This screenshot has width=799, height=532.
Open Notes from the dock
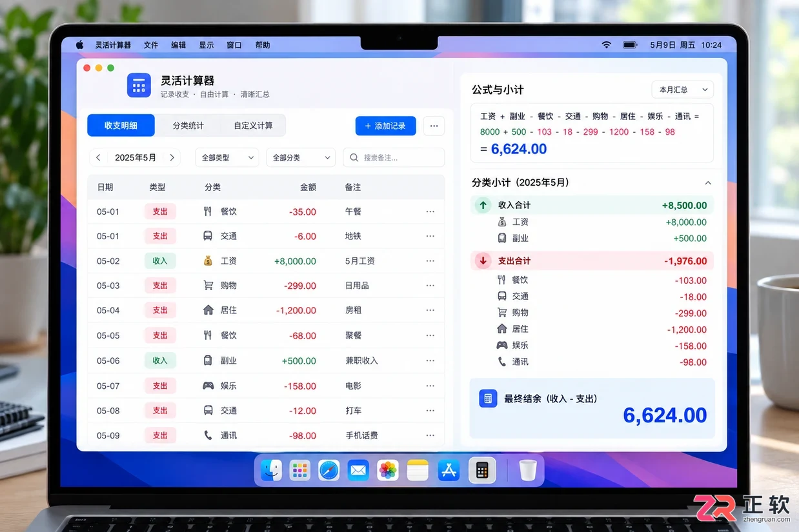click(418, 471)
